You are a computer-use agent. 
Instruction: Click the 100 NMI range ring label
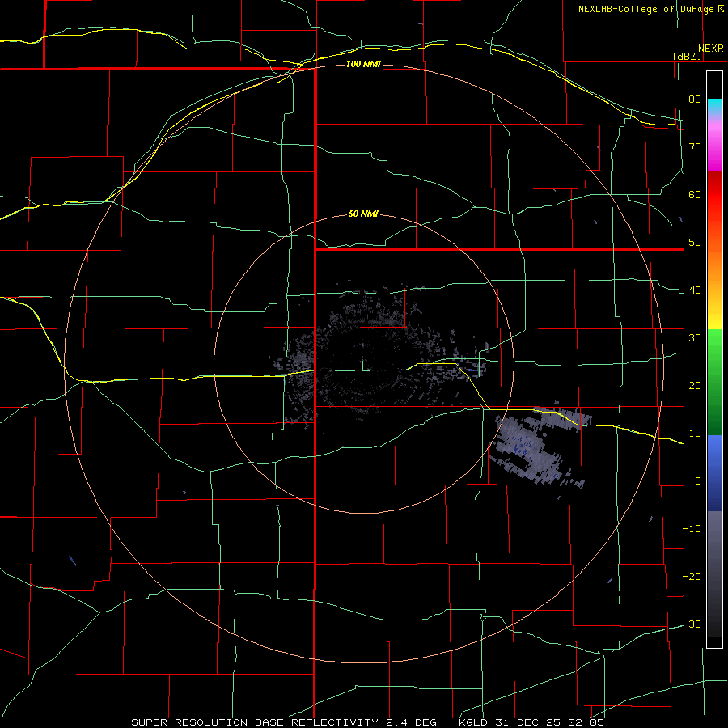coord(363,64)
